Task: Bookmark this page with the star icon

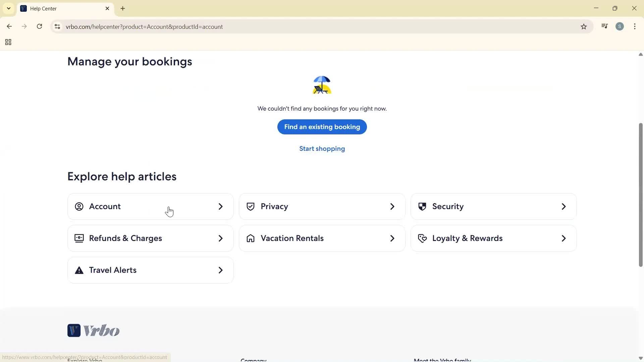Action: (x=584, y=26)
